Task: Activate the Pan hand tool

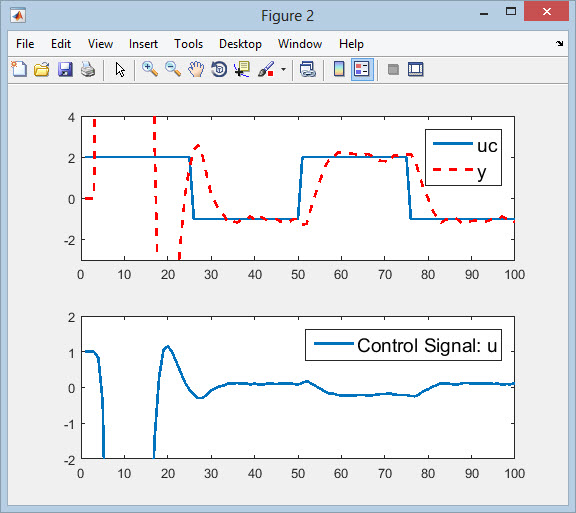Action: point(196,69)
